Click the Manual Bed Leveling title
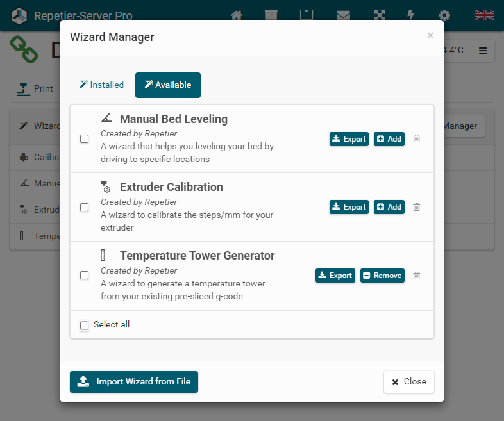Image resolution: width=504 pixels, height=421 pixels. tap(174, 119)
